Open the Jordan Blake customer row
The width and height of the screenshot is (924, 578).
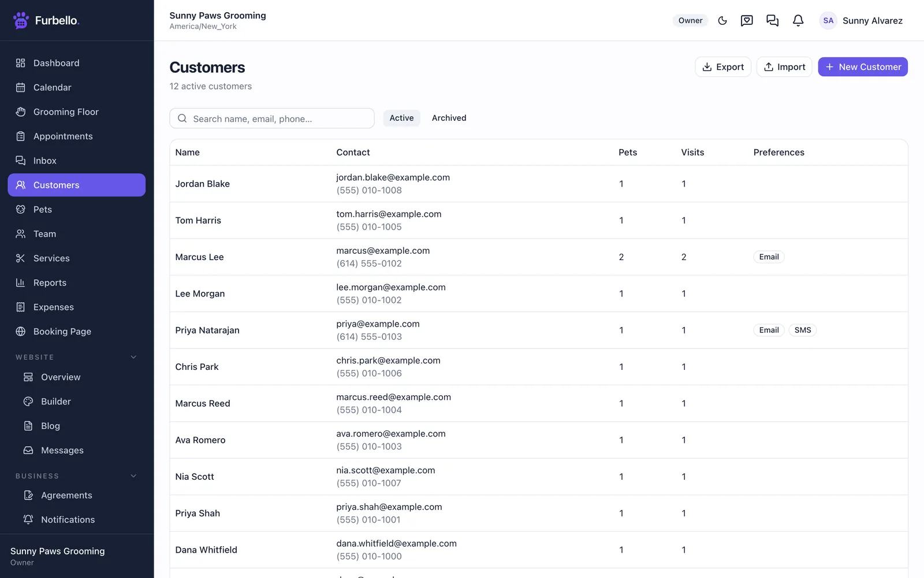pyautogui.click(x=538, y=184)
